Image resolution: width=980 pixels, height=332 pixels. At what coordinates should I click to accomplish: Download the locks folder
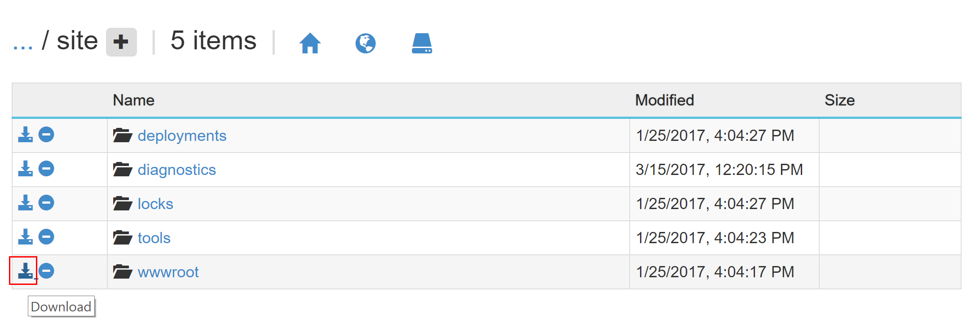tap(25, 203)
